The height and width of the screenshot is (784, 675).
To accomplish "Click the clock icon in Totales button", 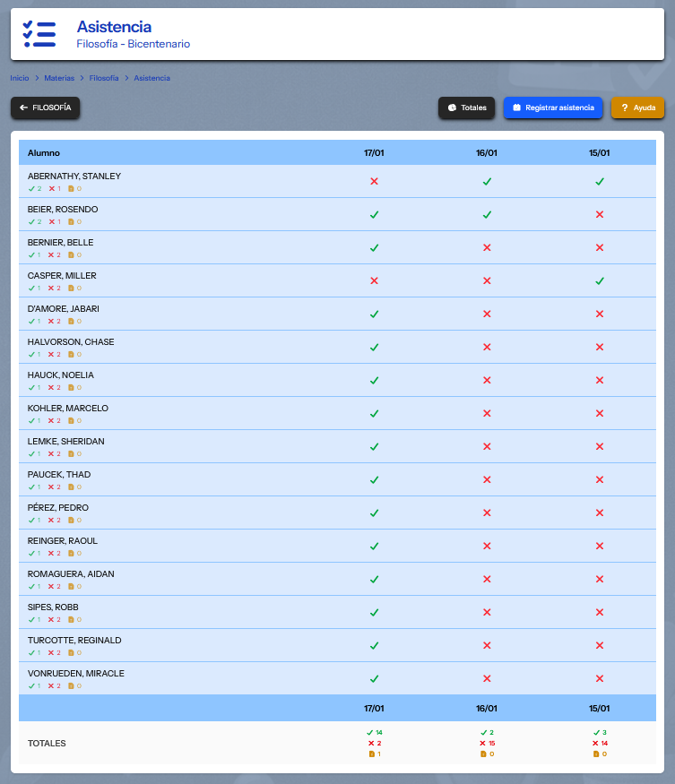I will pyautogui.click(x=452, y=108).
